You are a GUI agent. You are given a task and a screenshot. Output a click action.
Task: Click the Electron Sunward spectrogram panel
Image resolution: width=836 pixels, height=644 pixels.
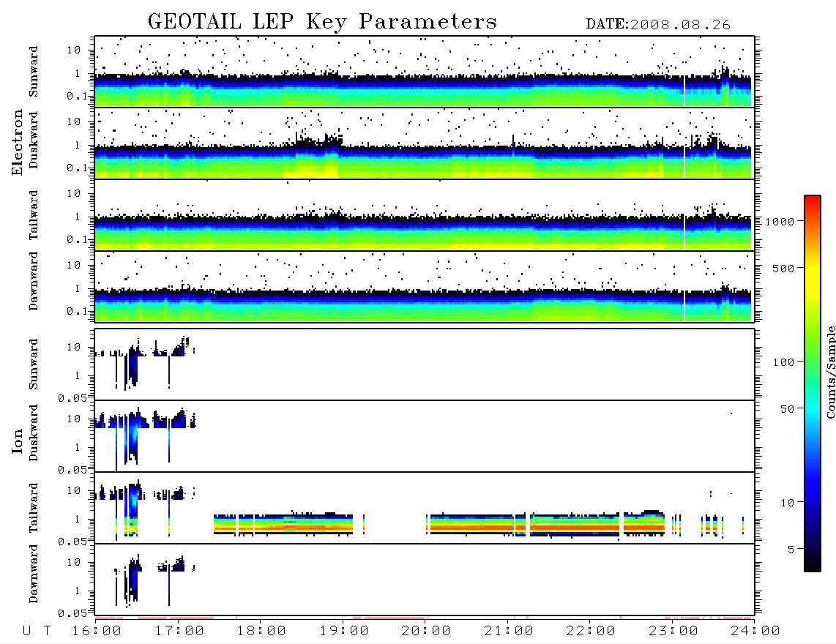(x=425, y=72)
